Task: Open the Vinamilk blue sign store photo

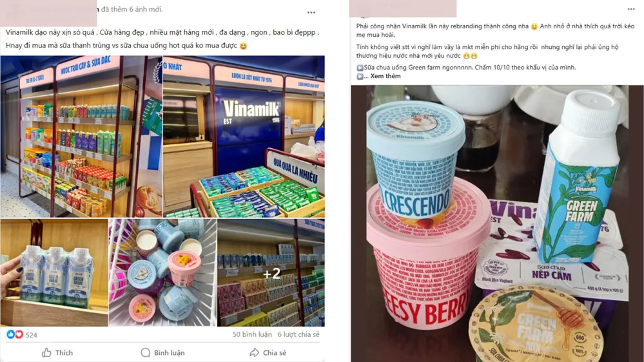Action: pyautogui.click(x=244, y=137)
